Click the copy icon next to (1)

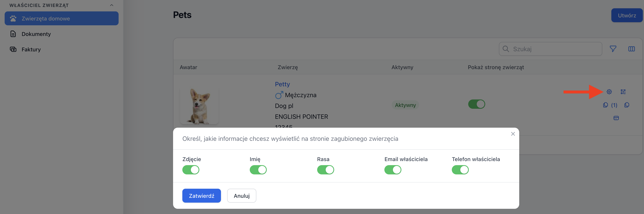pyautogui.click(x=606, y=105)
